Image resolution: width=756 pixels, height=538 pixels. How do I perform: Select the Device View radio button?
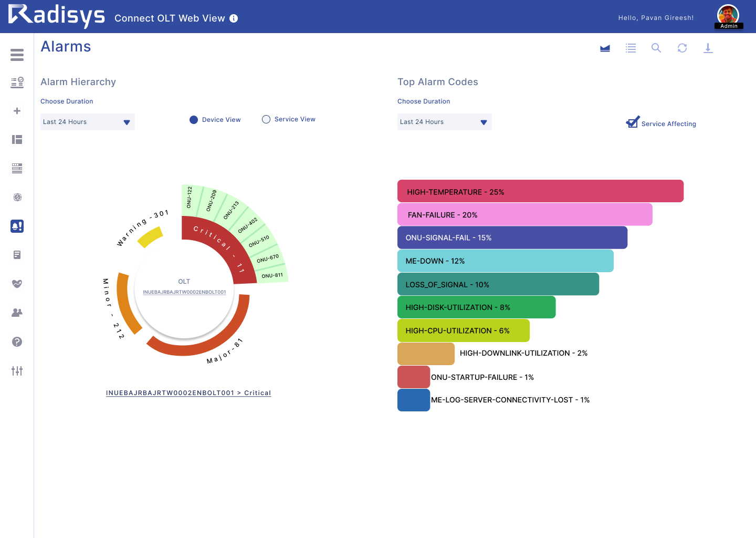tap(194, 120)
